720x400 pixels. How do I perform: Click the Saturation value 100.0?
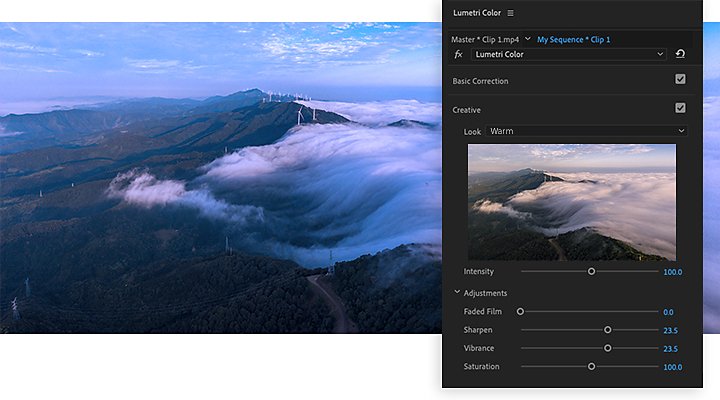pos(673,367)
